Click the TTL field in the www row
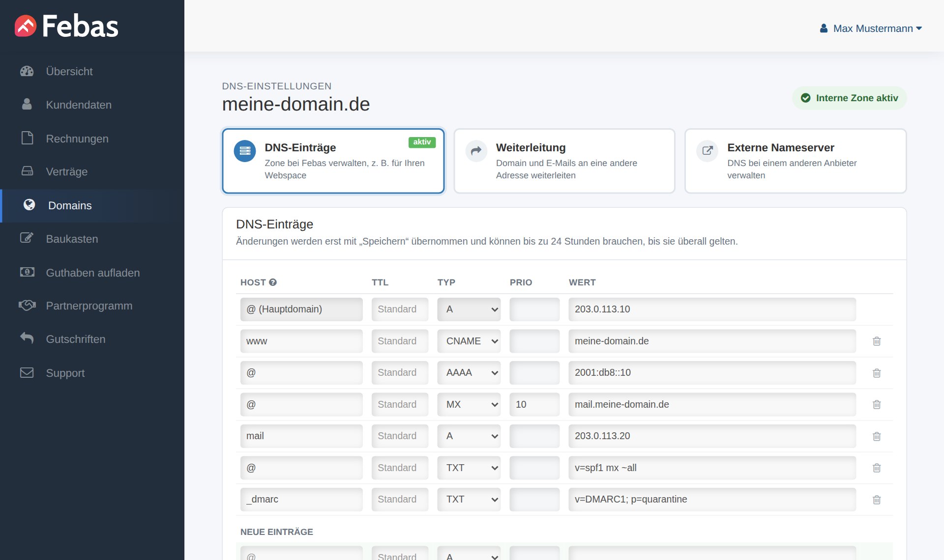 (x=400, y=341)
